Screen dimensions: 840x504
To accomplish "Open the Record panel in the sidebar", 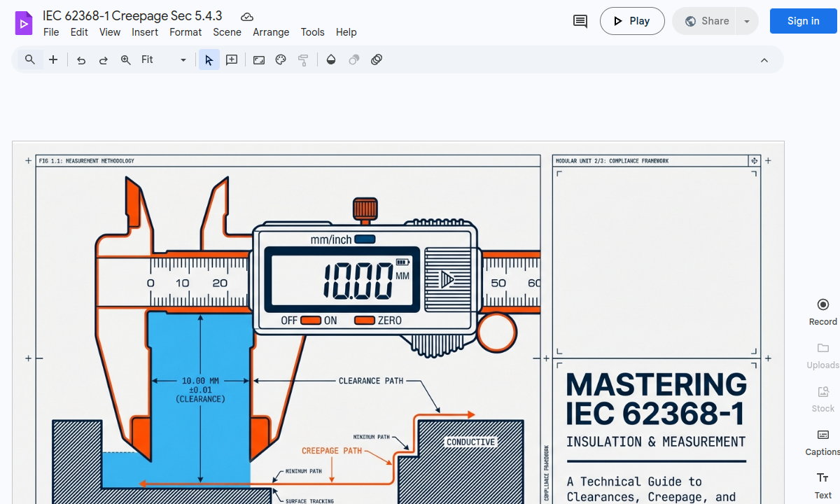I will [822, 311].
